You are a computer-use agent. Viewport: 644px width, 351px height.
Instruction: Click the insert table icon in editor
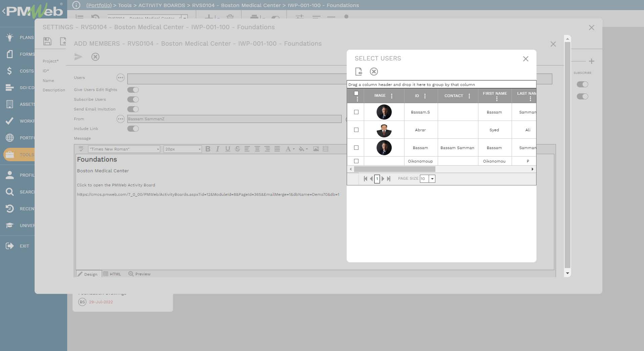(x=326, y=149)
